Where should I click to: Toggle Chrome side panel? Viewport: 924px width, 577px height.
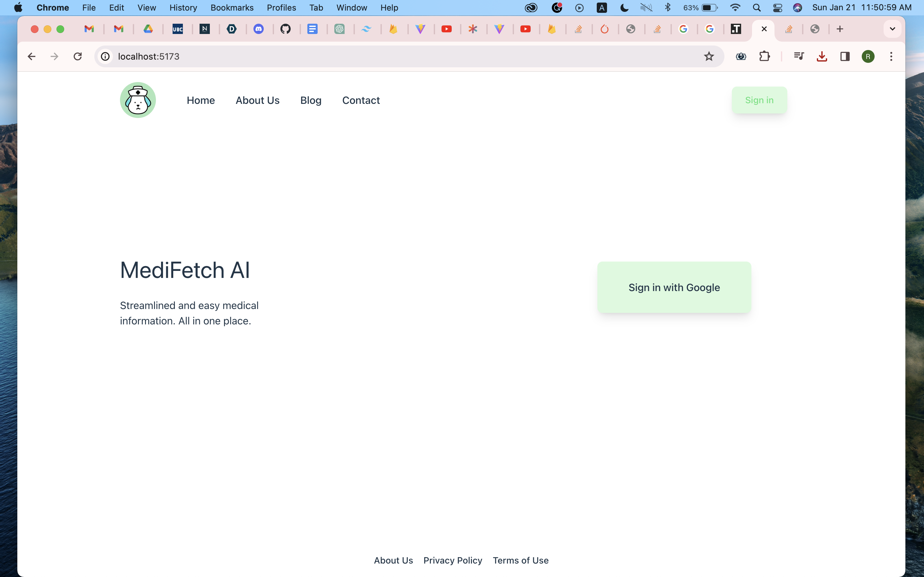click(844, 56)
